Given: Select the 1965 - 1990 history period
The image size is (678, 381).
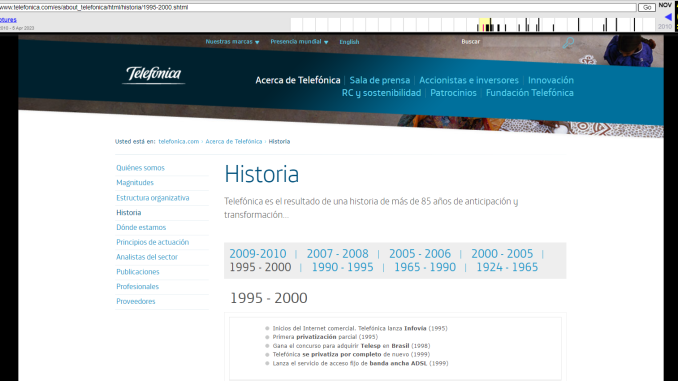Looking at the screenshot, I should click(425, 267).
